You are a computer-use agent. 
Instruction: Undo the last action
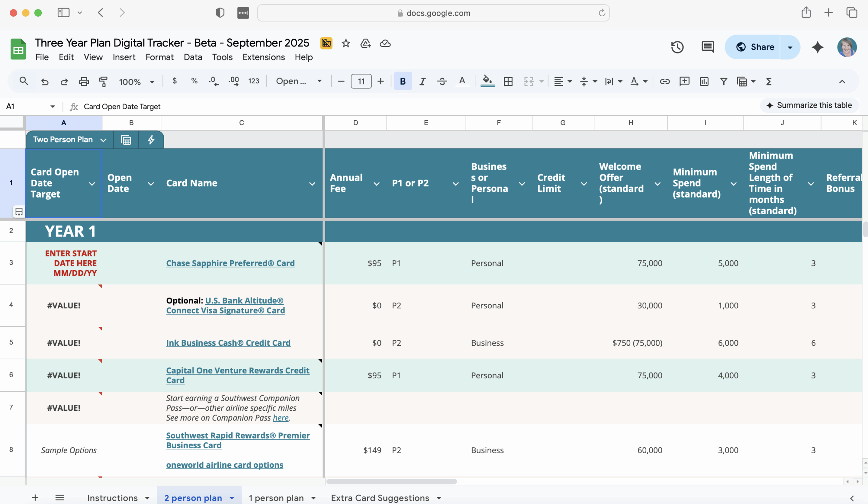[x=45, y=82]
